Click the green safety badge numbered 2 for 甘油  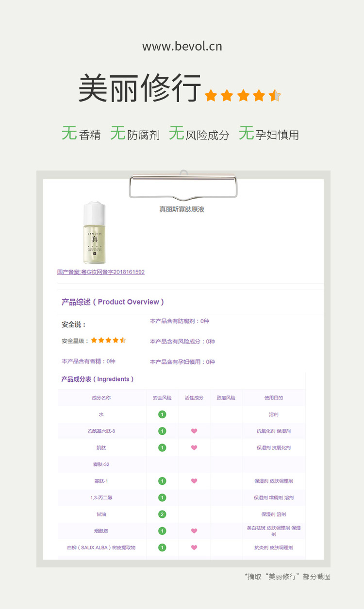coord(162,514)
